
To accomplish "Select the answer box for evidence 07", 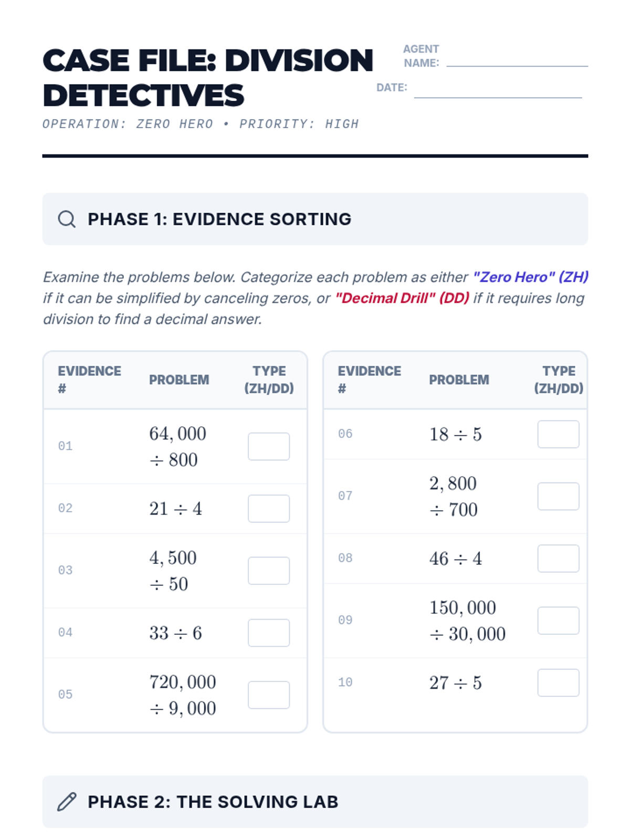I will coord(558,496).
